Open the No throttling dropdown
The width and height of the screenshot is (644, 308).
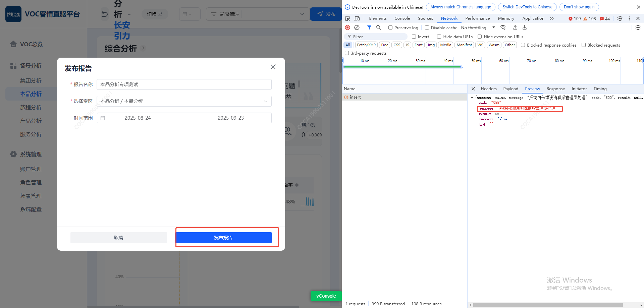tap(478, 28)
